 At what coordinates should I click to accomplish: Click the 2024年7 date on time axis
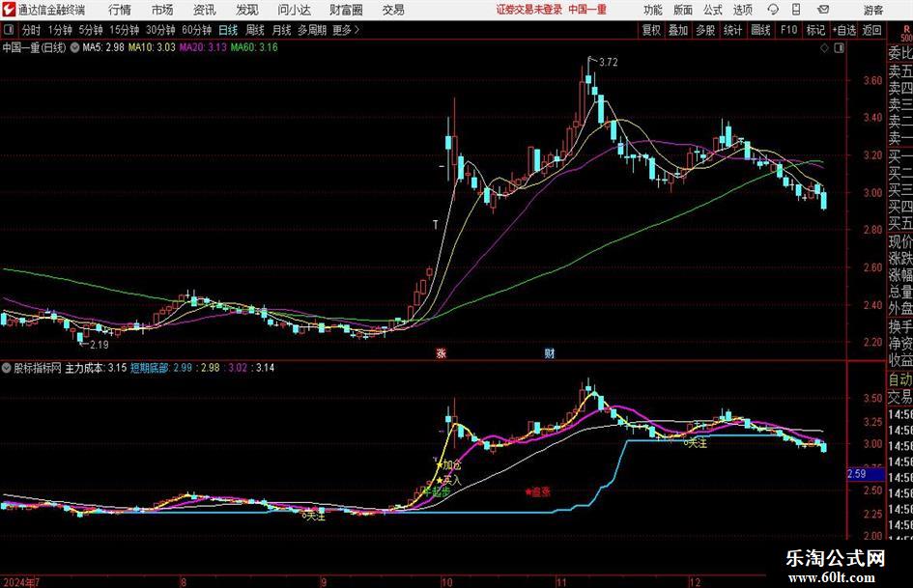point(21,582)
